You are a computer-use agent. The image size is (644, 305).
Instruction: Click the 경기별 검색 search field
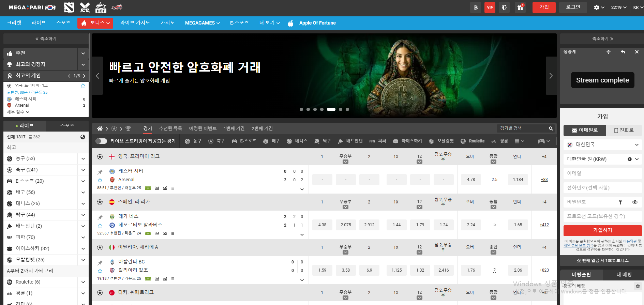(x=522, y=128)
